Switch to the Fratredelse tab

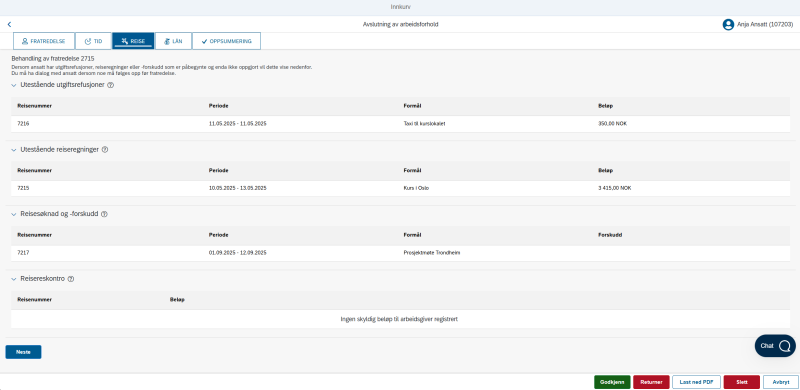click(x=43, y=41)
